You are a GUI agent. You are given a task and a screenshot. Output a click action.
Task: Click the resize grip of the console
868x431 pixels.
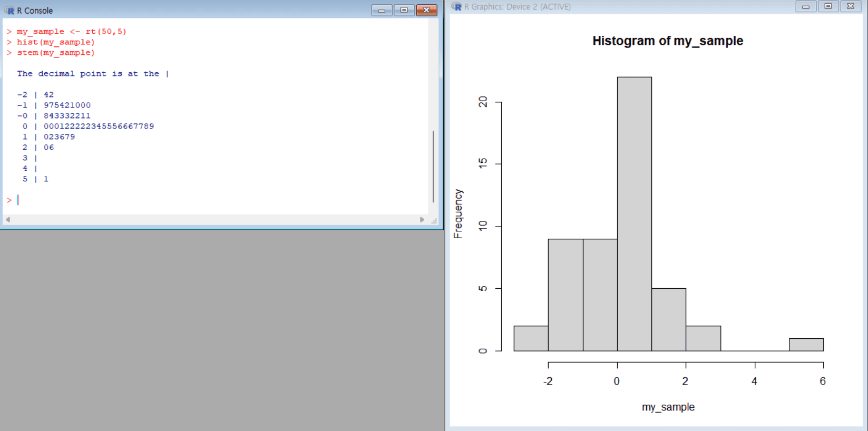point(434,221)
